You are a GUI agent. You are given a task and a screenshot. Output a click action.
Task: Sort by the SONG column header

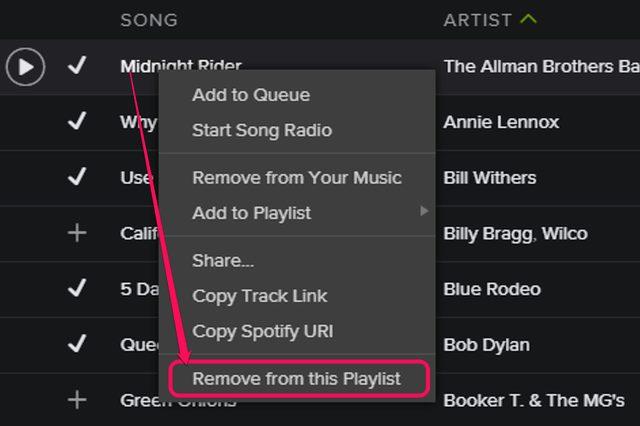(x=149, y=20)
